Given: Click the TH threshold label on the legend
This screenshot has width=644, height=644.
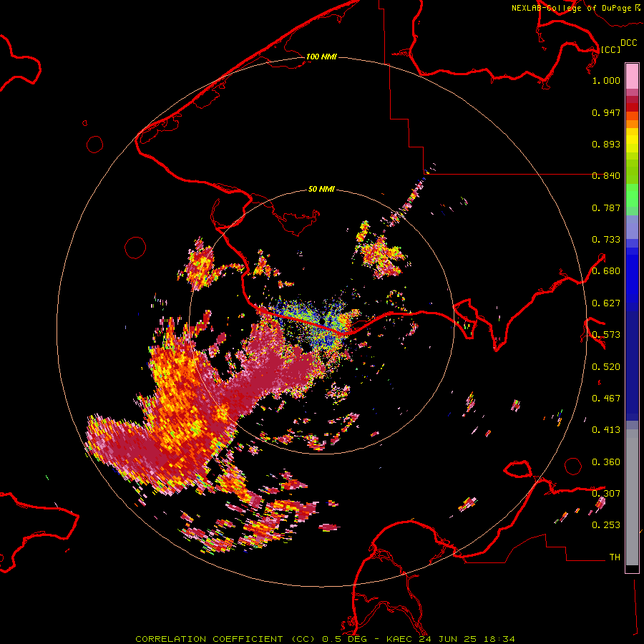Looking at the screenshot, I should 615,557.
